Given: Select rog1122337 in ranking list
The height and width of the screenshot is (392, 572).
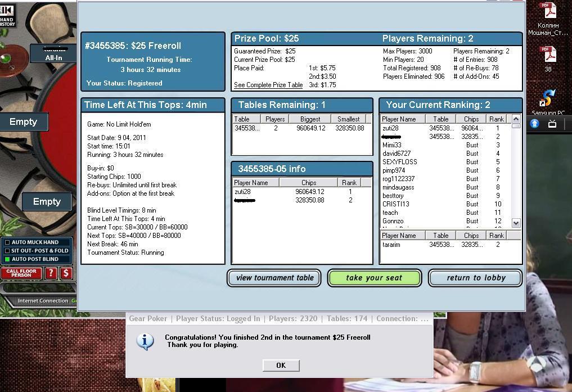Looking at the screenshot, I should [x=445, y=179].
